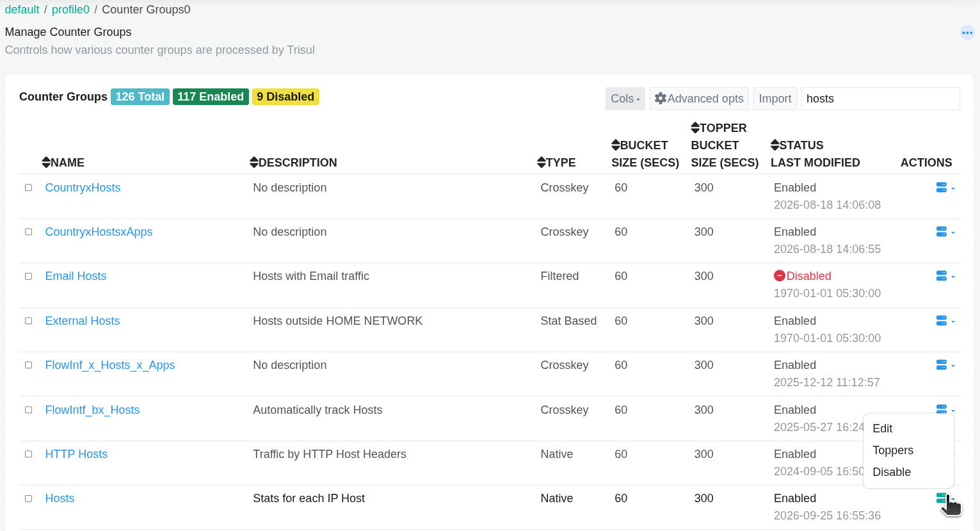Open actions icon for CountryxHosts row
The height and width of the screenshot is (531, 980).
pos(945,188)
